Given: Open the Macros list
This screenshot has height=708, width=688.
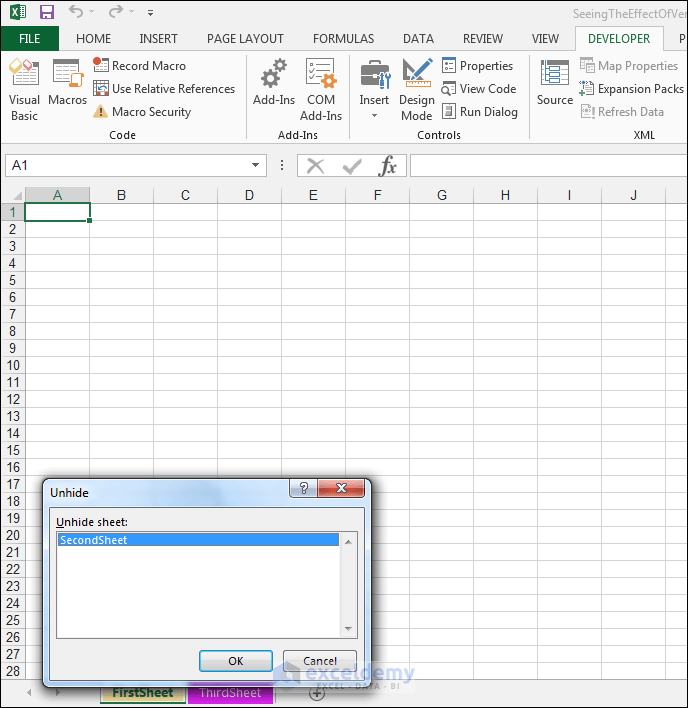Looking at the screenshot, I should (x=67, y=82).
